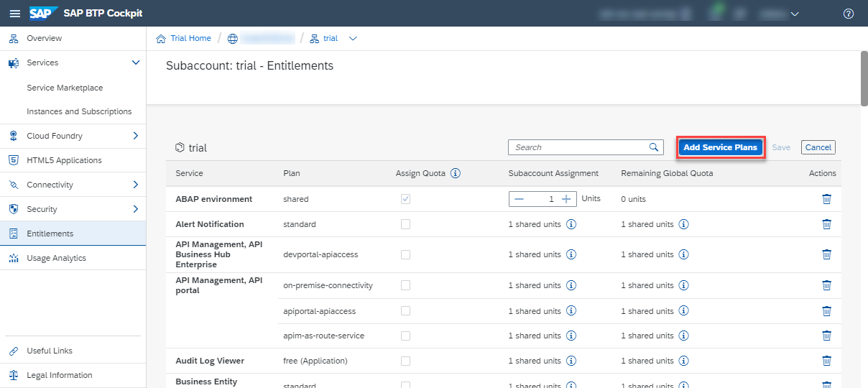This screenshot has height=388, width=868.
Task: Show info for apim-as-route-service subaccount assignment
Action: pos(571,336)
